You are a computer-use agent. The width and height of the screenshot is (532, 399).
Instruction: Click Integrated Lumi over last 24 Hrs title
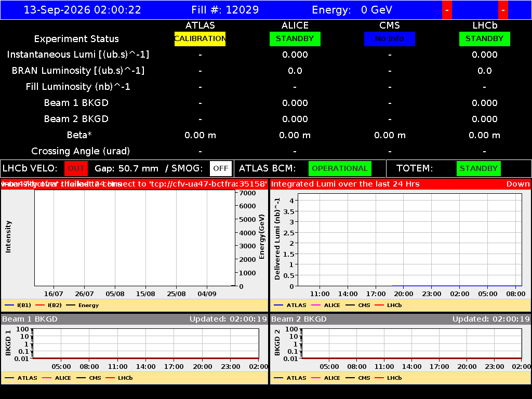click(345, 184)
